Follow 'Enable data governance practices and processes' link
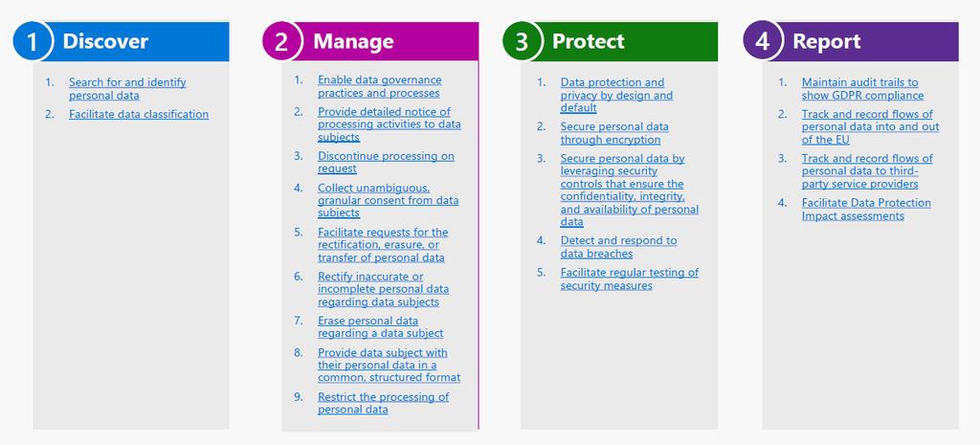The width and height of the screenshot is (980, 445). coord(379,86)
